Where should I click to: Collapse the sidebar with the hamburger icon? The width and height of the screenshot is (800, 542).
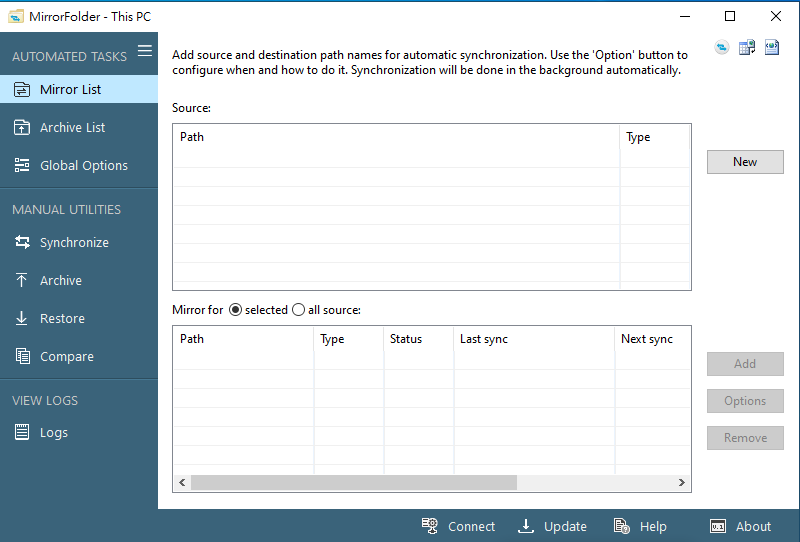point(145,51)
